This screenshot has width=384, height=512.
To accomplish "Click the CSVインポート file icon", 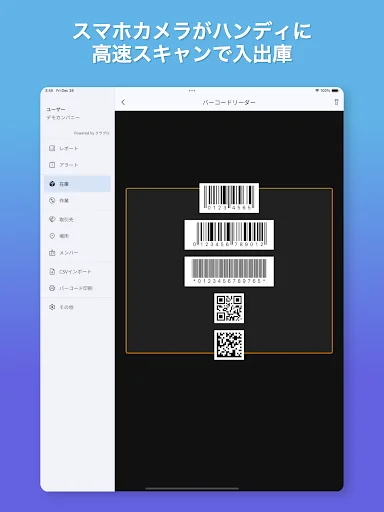I will coord(52,272).
